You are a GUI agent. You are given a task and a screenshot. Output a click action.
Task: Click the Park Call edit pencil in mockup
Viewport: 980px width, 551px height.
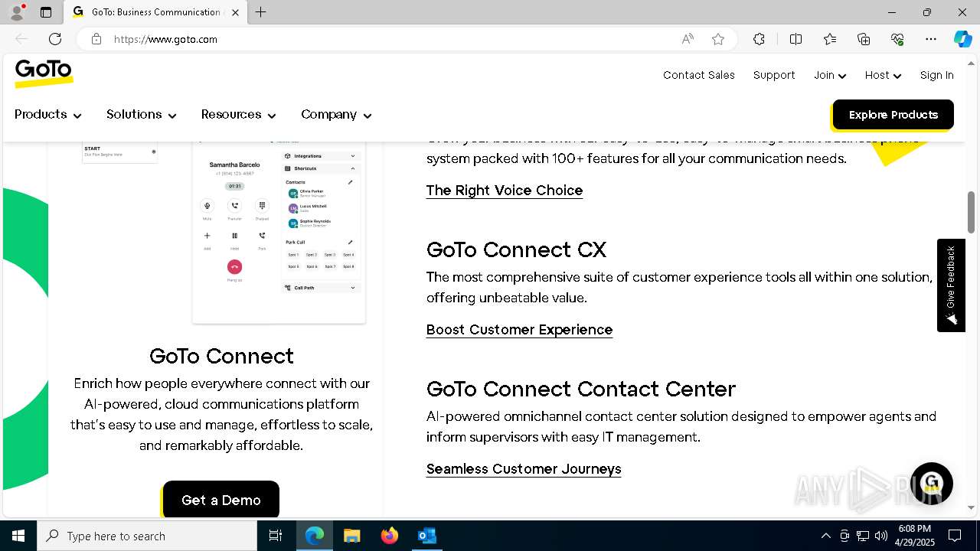(x=351, y=242)
